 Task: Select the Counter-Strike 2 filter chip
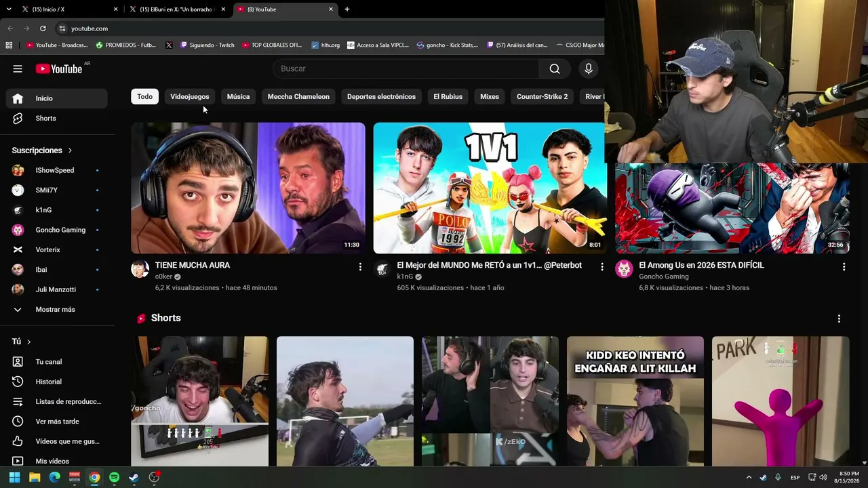click(542, 96)
